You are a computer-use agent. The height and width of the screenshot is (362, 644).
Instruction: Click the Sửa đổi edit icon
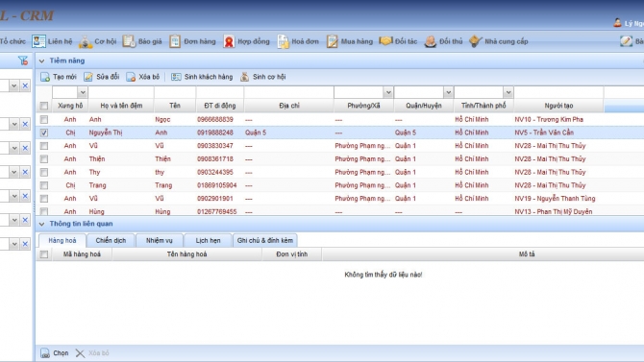point(88,77)
